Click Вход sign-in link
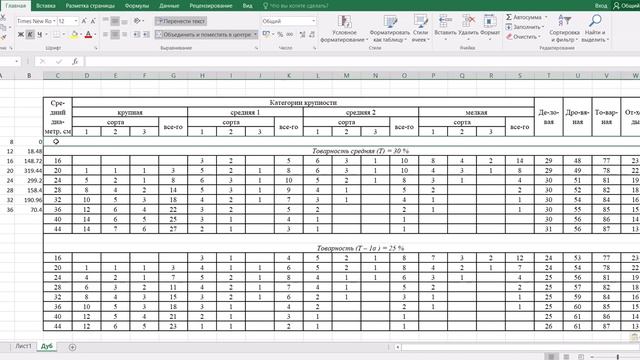The image size is (640, 360). [x=601, y=6]
